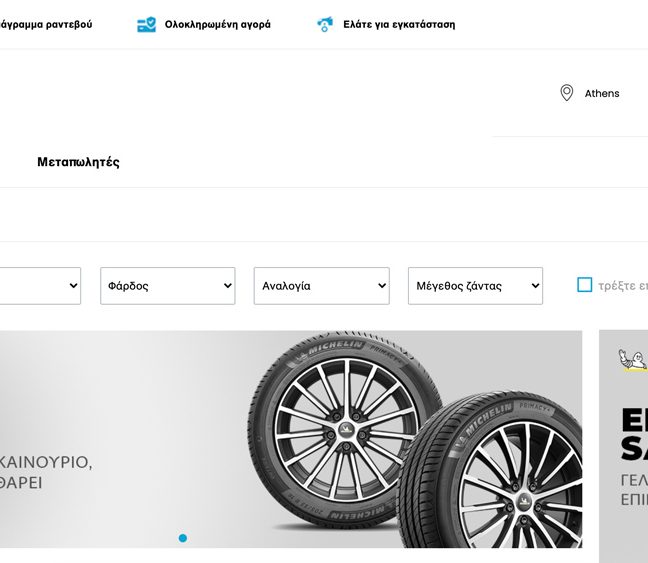Screen dimensions: 648x563
Task: Click the 'Ολοκληρωμένη αγορά' label
Action: 218,24
